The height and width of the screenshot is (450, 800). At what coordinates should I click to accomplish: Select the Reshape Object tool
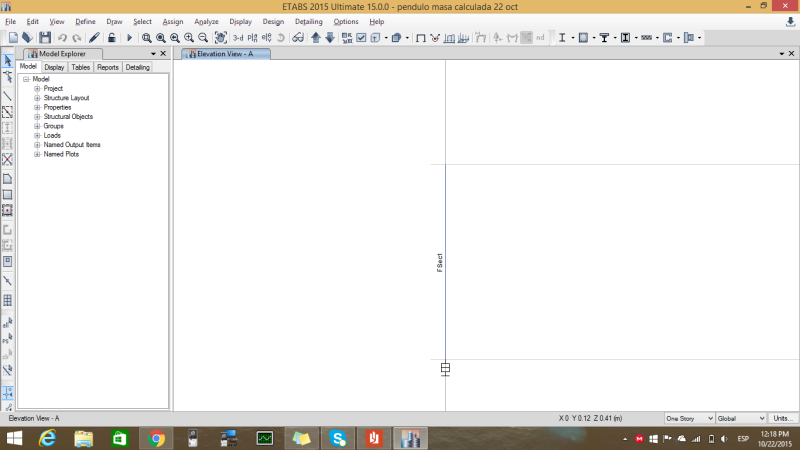(x=8, y=77)
